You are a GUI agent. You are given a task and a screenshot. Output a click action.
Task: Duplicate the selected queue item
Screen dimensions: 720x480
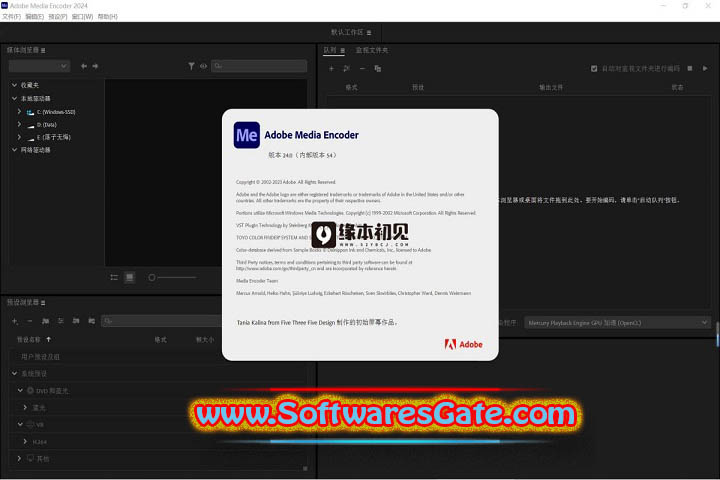tap(377, 68)
